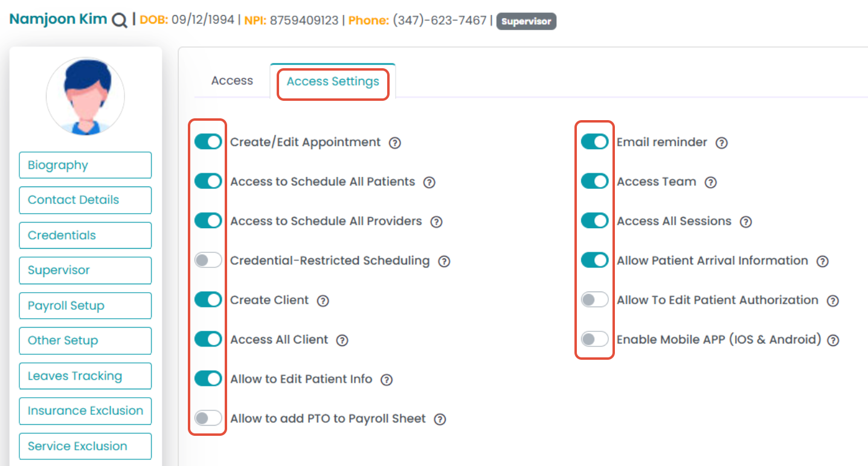Click the user profile avatar picture
This screenshot has width=868, height=466.
(85, 96)
